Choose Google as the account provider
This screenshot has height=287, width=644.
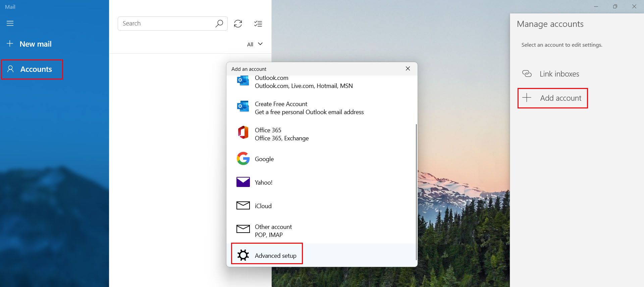point(321,159)
